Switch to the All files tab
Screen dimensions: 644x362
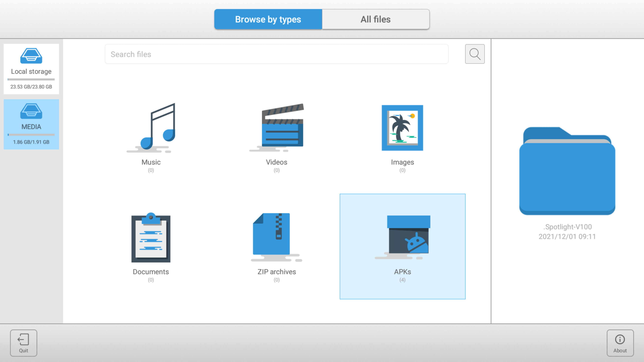pyautogui.click(x=375, y=19)
